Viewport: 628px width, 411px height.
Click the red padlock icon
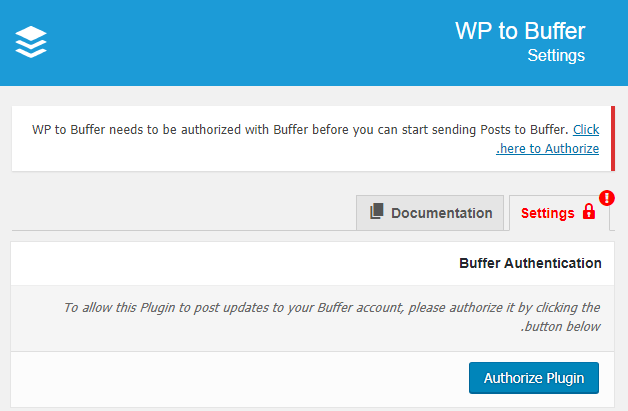pos(589,211)
